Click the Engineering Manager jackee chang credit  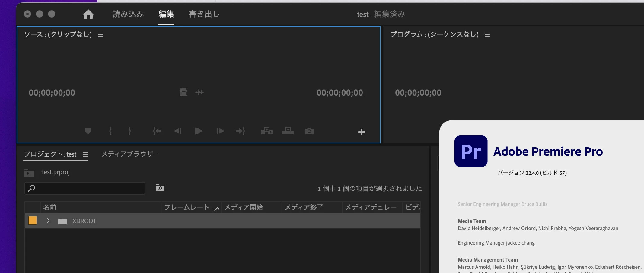point(496,243)
